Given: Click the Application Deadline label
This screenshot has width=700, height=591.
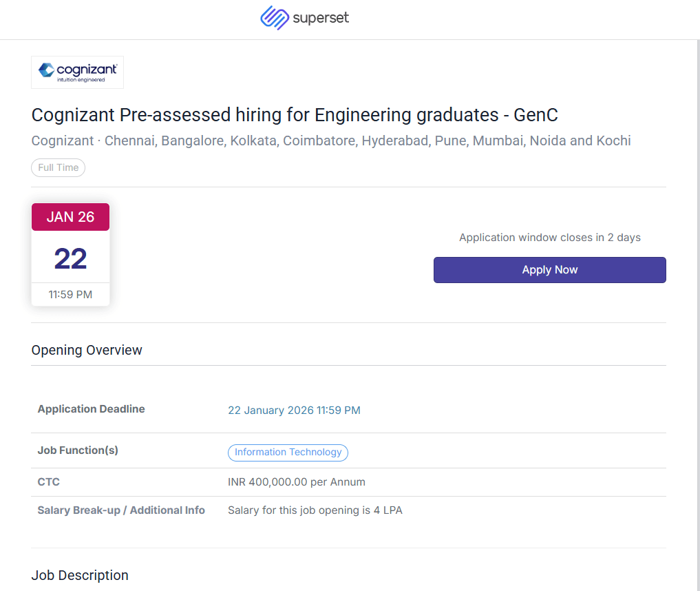Looking at the screenshot, I should click(91, 409).
